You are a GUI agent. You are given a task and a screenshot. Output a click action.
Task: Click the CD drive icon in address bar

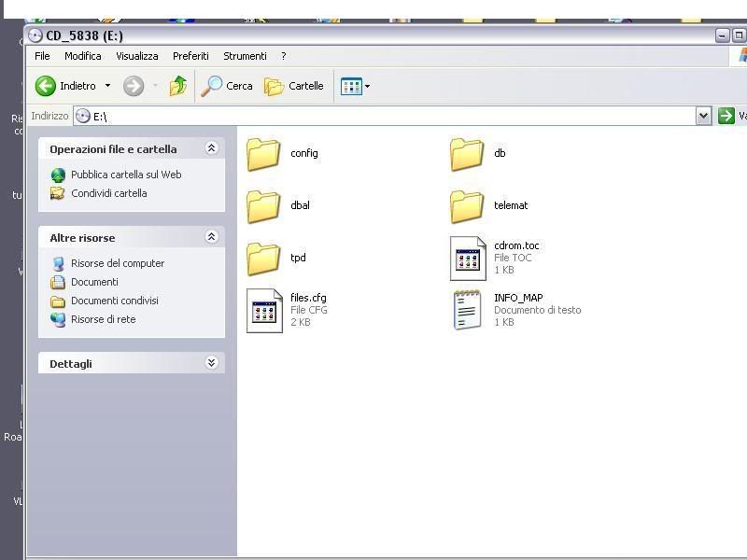point(83,116)
